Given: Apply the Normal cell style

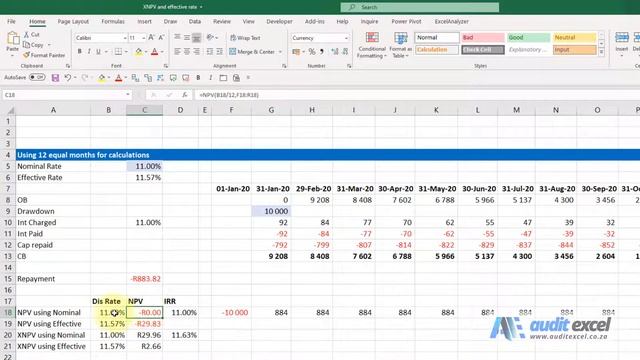Looking at the screenshot, I should (x=437, y=37).
